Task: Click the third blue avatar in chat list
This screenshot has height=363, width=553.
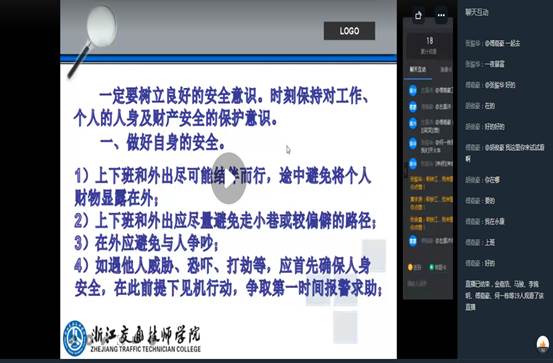Action: [x=413, y=123]
